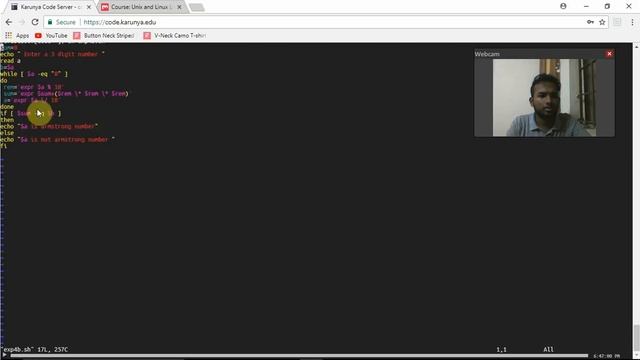Image resolution: width=640 pixels, height=360 pixels.
Task: Click the while loop condition line
Action: coord(34,74)
